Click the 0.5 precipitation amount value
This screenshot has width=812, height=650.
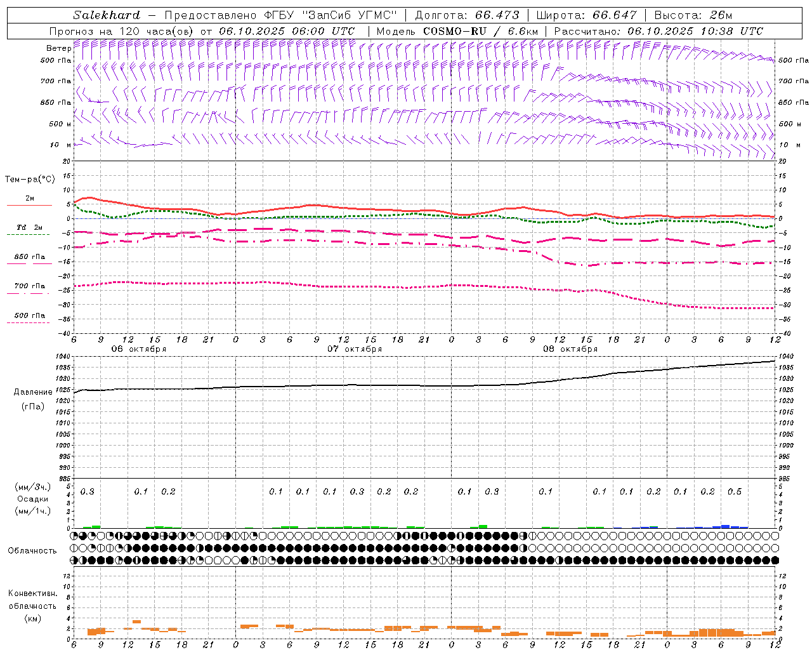735,492
